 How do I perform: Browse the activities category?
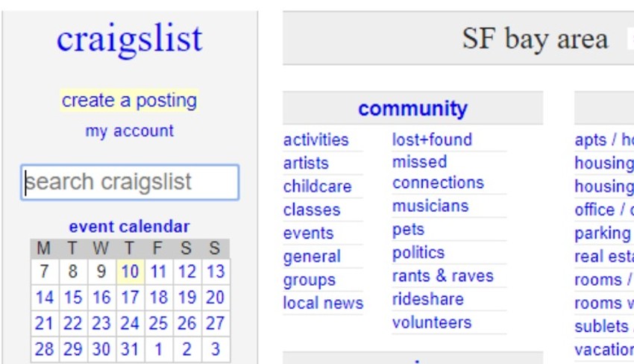coord(316,140)
